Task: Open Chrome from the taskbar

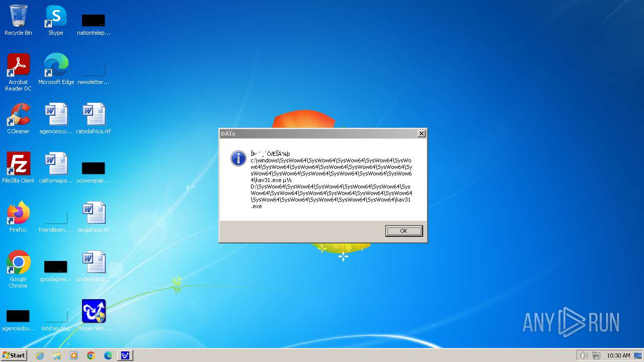Action: 91,355
